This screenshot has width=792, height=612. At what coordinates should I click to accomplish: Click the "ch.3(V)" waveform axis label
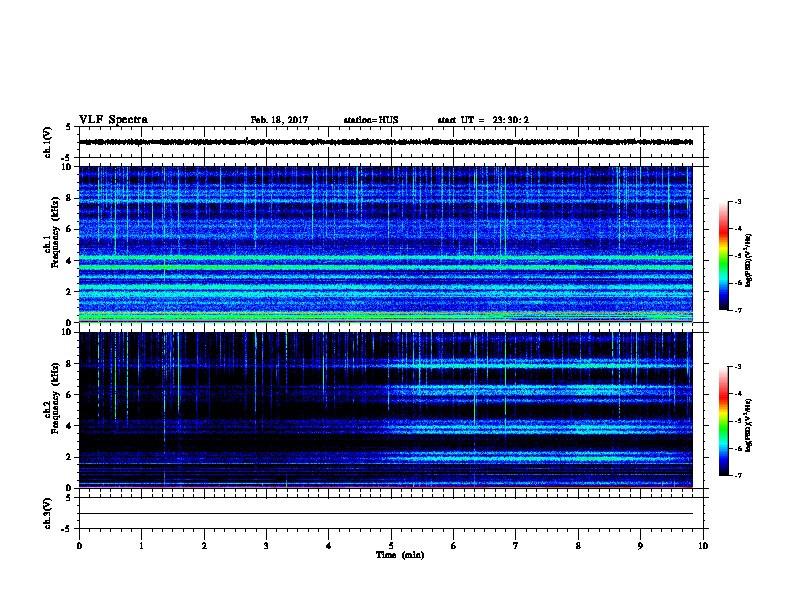pos(48,514)
